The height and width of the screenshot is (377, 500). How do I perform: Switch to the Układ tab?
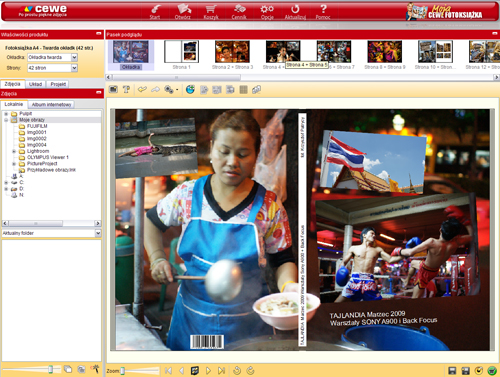35,84
